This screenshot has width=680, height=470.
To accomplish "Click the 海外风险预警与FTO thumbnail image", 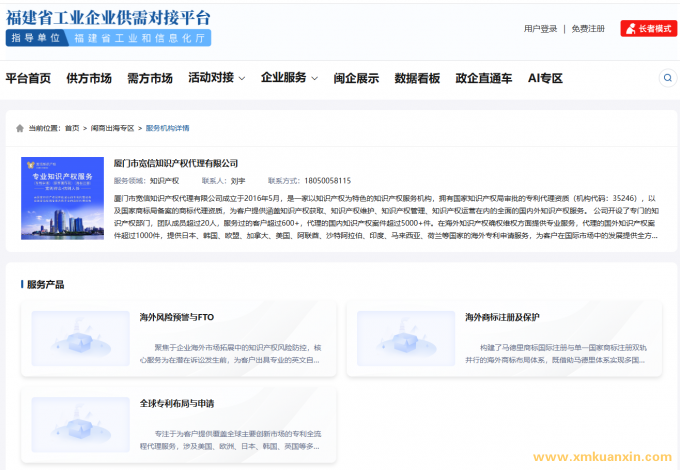I will point(81,339).
